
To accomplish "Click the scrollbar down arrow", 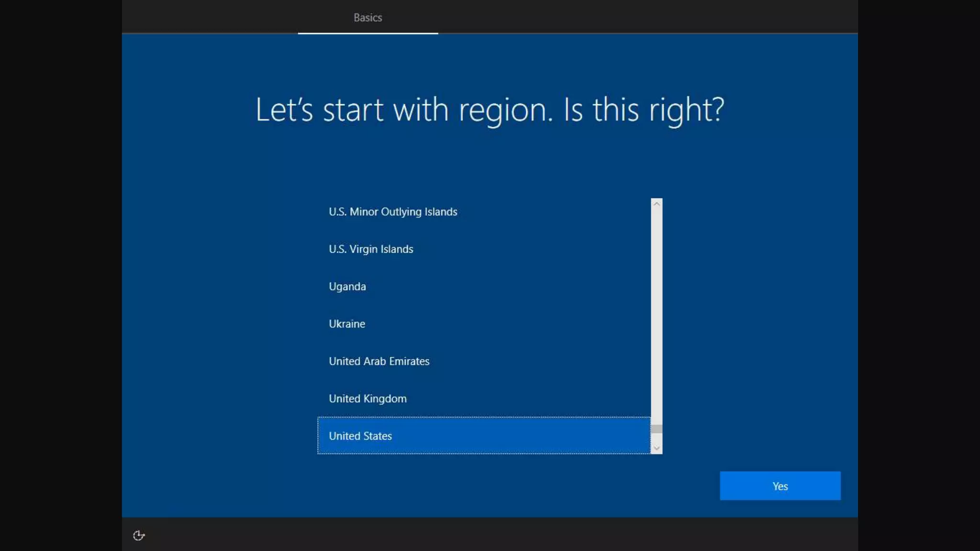I will pyautogui.click(x=657, y=448).
